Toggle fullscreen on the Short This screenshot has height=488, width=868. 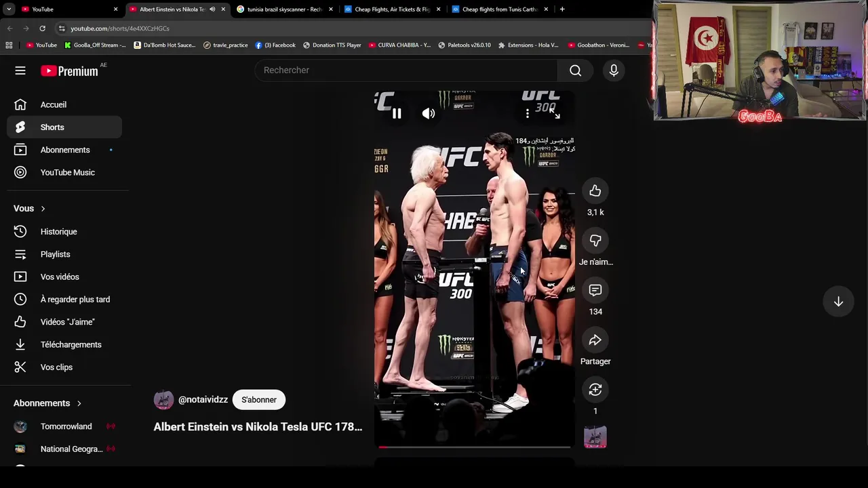point(555,114)
